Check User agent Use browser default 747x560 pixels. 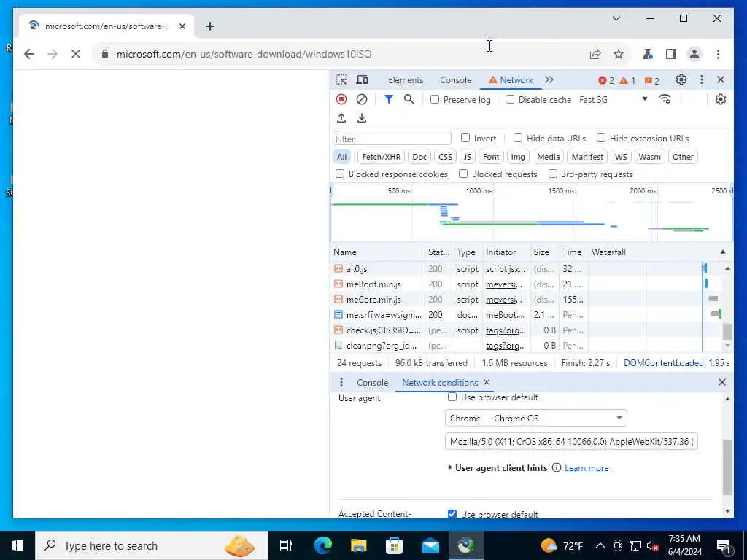(x=452, y=397)
